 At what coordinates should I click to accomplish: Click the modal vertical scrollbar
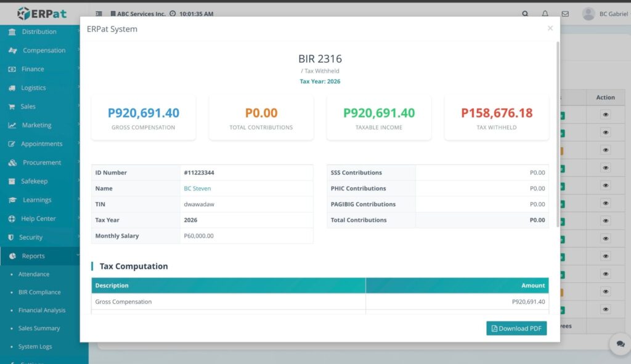coord(558,135)
